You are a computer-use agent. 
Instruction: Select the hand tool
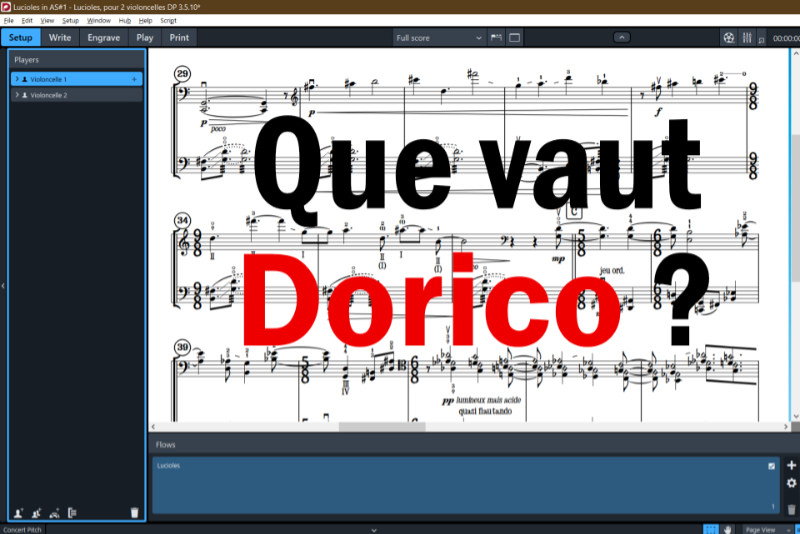728,529
